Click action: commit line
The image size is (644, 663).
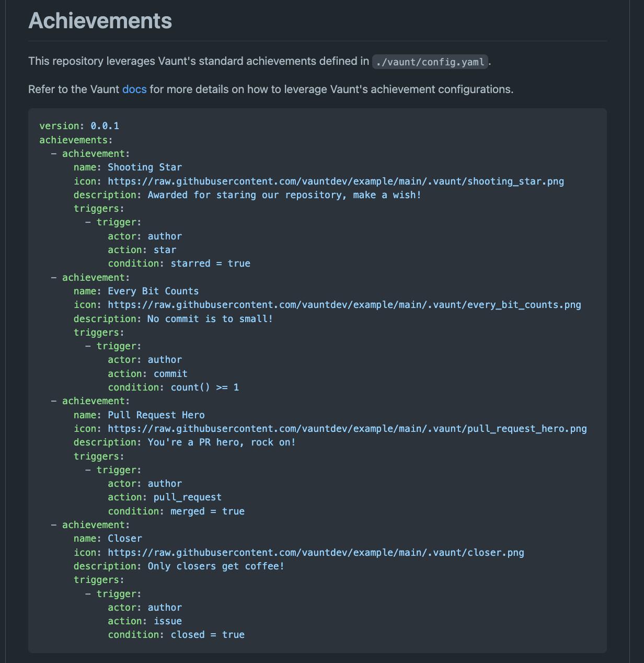click(x=148, y=374)
